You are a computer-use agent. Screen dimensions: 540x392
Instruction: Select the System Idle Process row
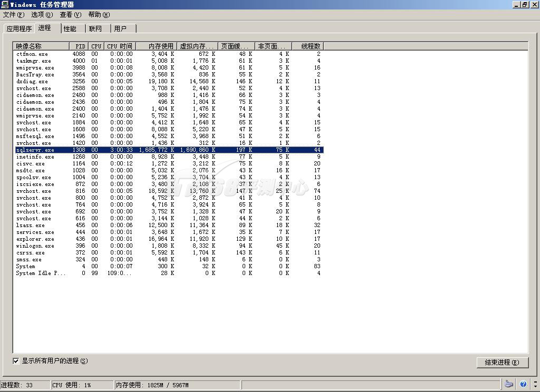point(169,273)
